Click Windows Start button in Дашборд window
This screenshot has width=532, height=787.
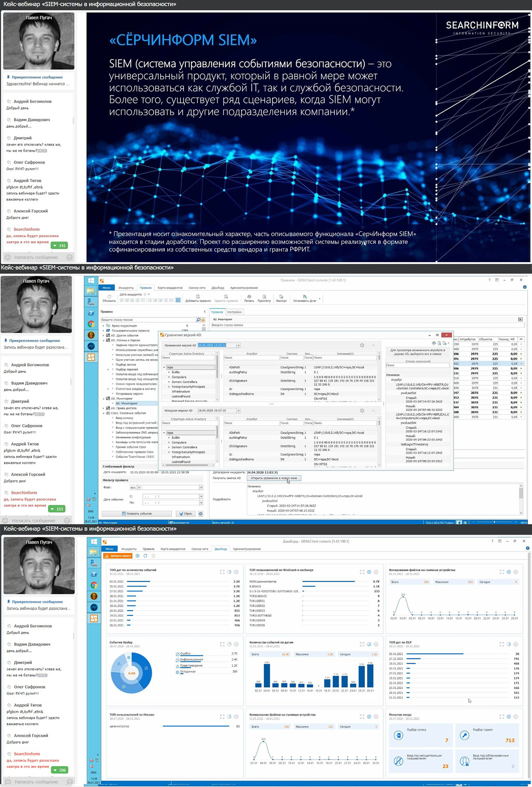[94, 541]
